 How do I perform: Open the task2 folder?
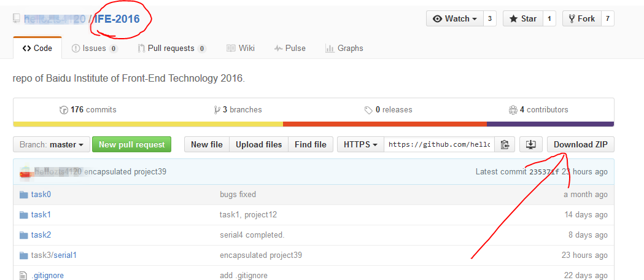(x=41, y=235)
